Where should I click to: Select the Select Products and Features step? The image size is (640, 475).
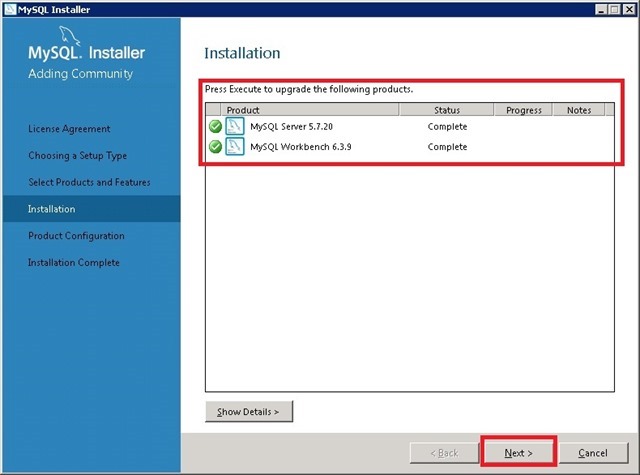click(x=89, y=182)
